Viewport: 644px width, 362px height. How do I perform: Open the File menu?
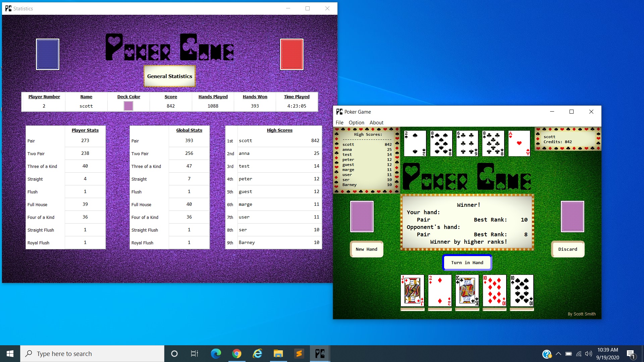coord(339,122)
